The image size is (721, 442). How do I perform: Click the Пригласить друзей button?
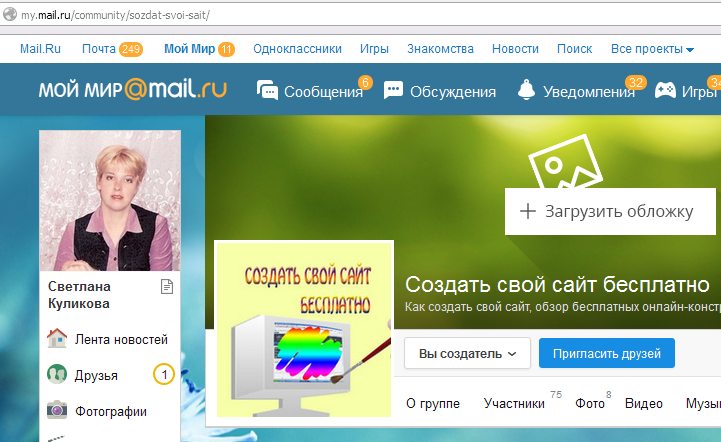click(607, 353)
